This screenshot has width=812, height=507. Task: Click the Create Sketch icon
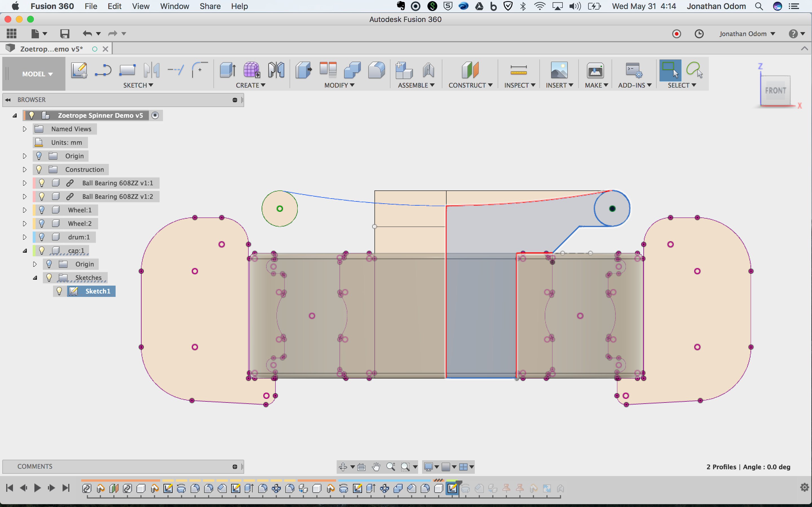click(x=79, y=70)
